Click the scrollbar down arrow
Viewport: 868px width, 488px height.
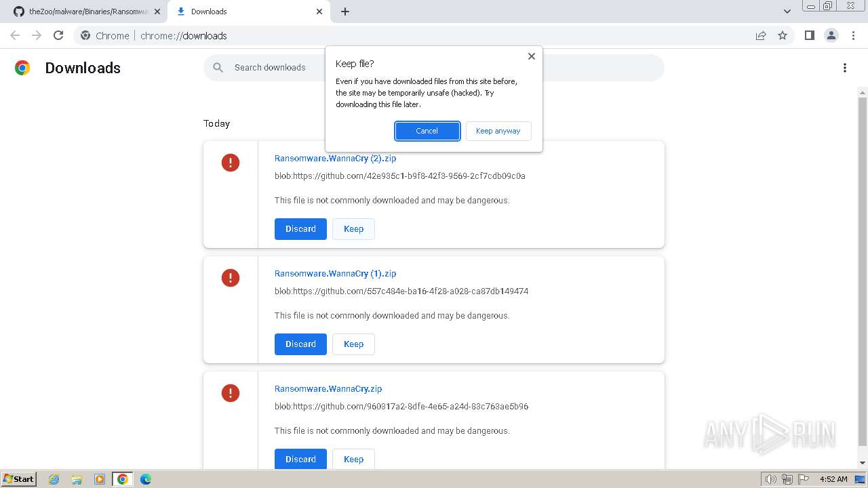pos(863,463)
